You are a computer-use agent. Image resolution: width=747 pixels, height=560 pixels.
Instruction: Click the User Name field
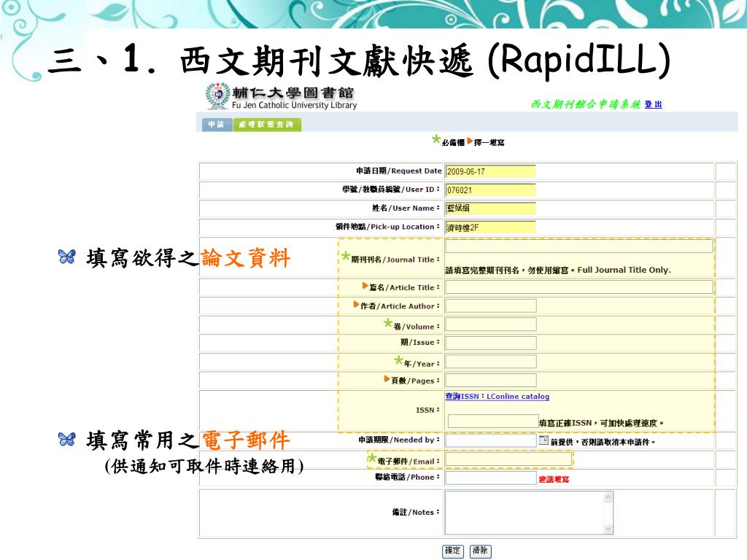490,208
